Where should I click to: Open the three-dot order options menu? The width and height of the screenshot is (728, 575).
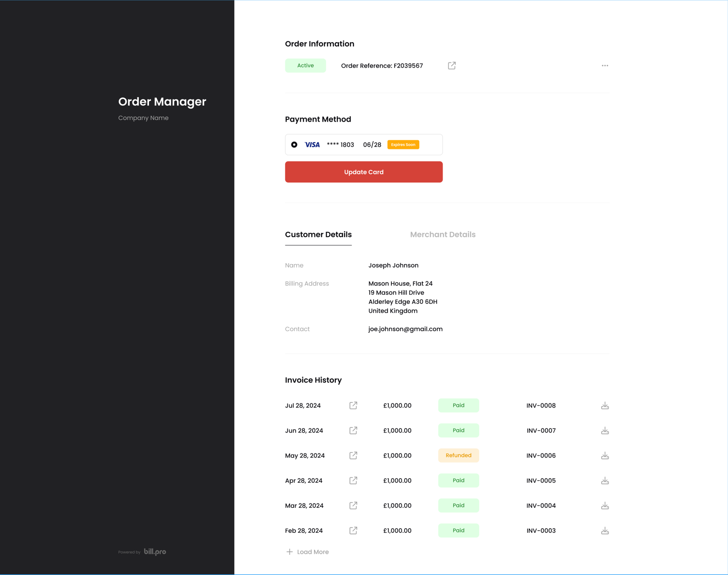(x=605, y=66)
